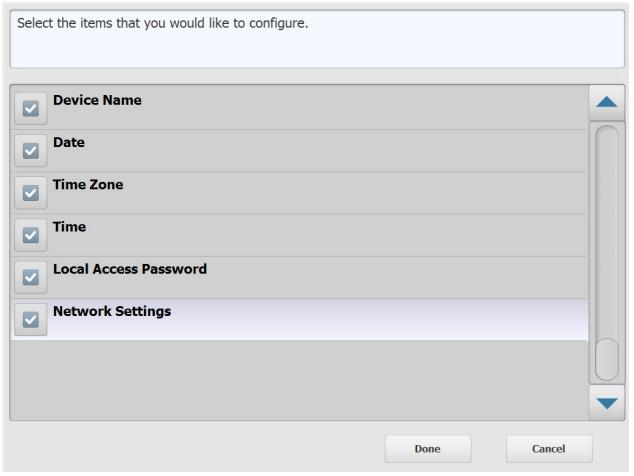The height and width of the screenshot is (476, 634).
Task: Click the vertical scrollbar thumb
Action: (607, 359)
